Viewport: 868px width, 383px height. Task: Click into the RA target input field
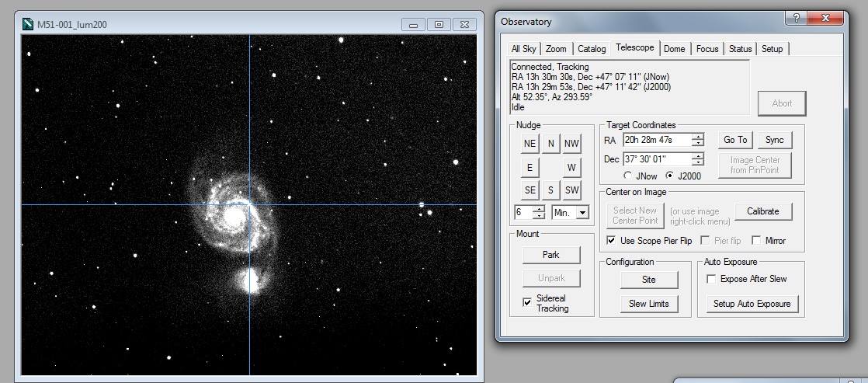click(x=656, y=140)
